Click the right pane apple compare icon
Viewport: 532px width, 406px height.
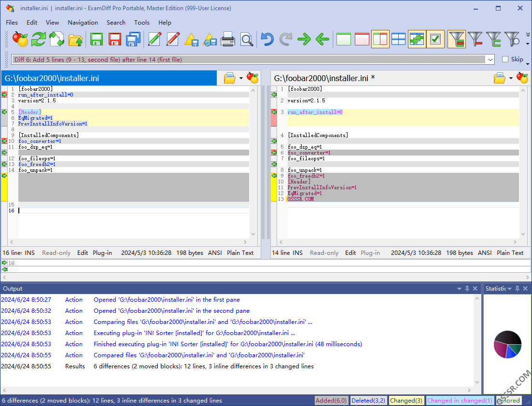pyautogui.click(x=522, y=78)
